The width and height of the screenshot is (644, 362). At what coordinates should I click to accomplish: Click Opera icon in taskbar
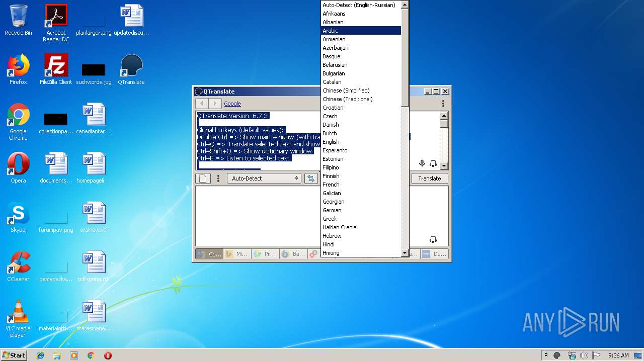pos(108,355)
